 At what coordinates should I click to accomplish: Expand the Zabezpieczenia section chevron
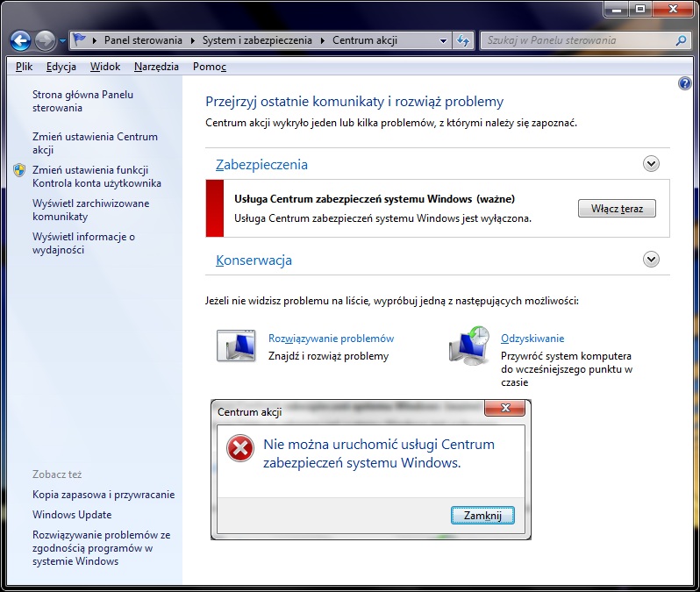tap(651, 164)
